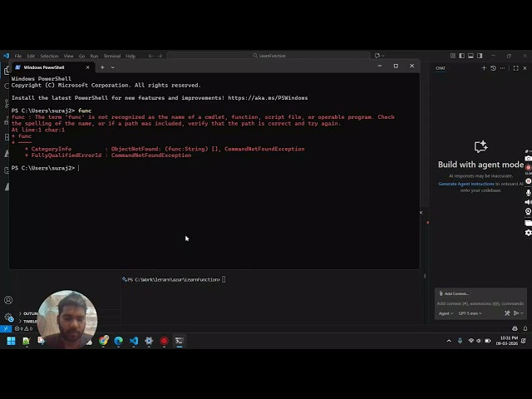This screenshot has height=399, width=532.
Task: Open the Accounts icon in activity bar
Action: pyautogui.click(x=8, y=300)
